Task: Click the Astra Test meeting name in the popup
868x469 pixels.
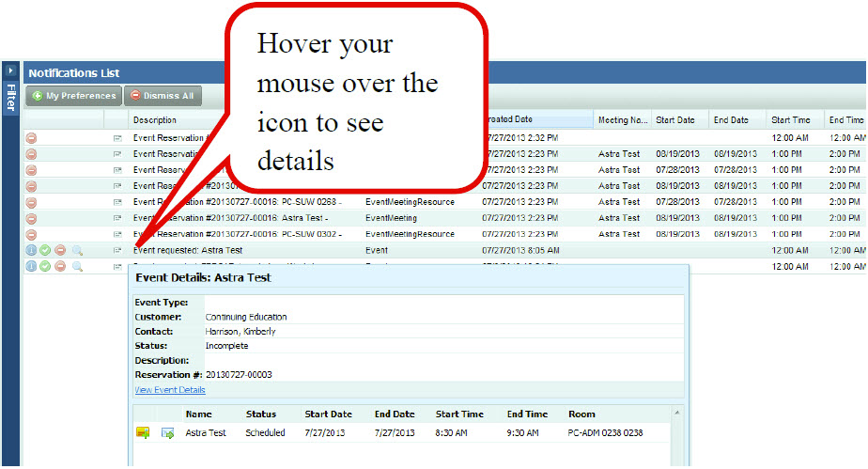Action: [206, 432]
